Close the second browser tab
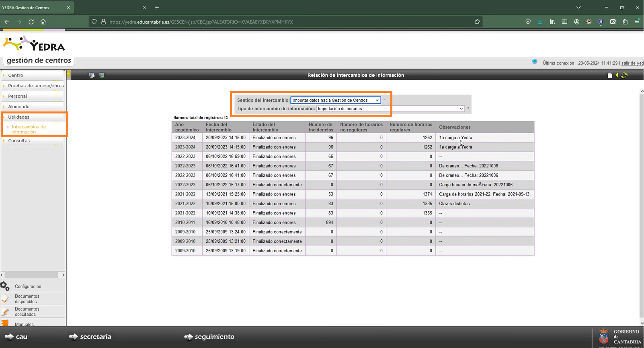Image resolution: width=644 pixels, height=348 pixels. [144, 7]
